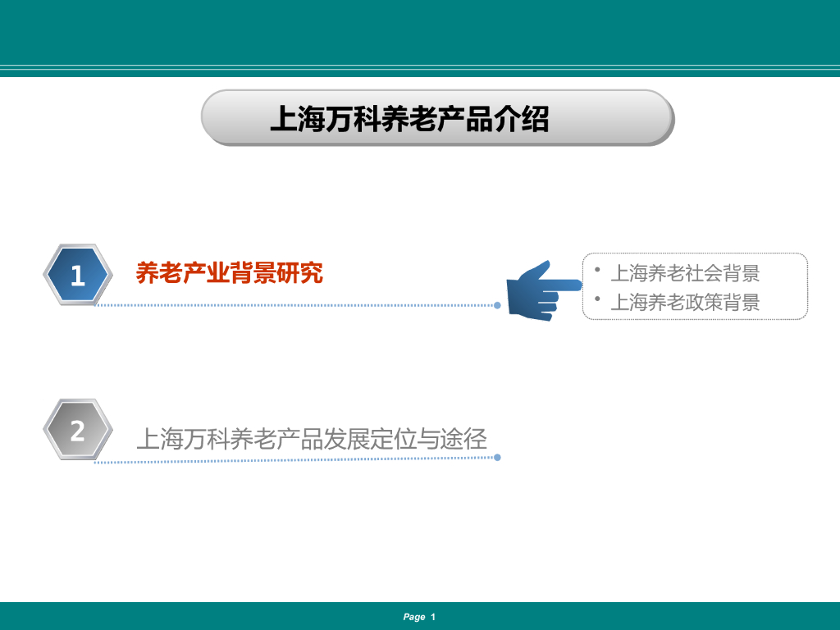Click the arrow shaft of the pointing hand
This screenshot has width=840, height=630.
tap(563, 285)
